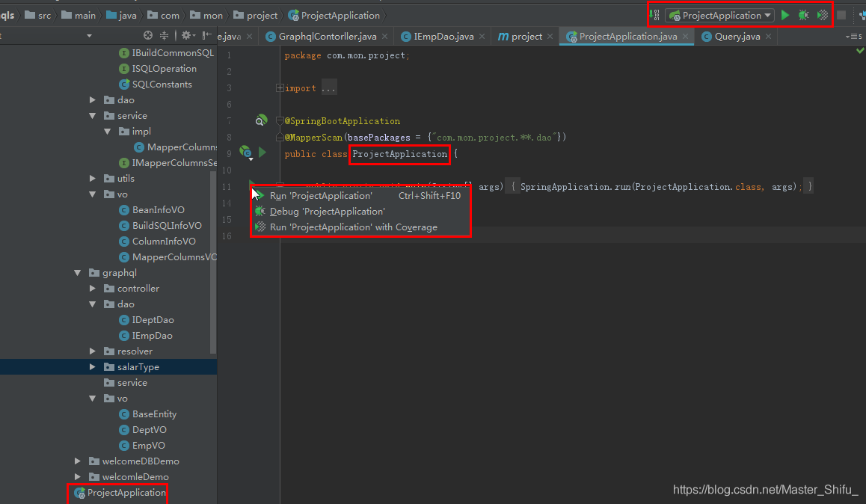Screen dimensions: 866x504
Task: Select Run 'ProjectApplication' with Coverage entry
Action: [x=360, y=227]
